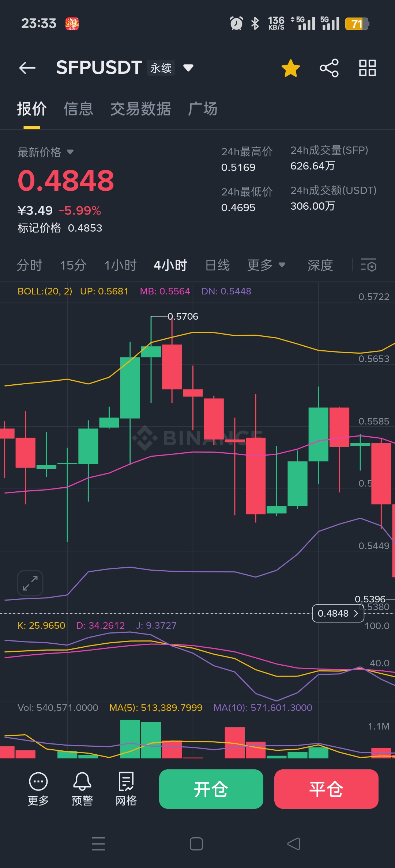
Task: Tap the red 平仓 button
Action: click(x=326, y=789)
